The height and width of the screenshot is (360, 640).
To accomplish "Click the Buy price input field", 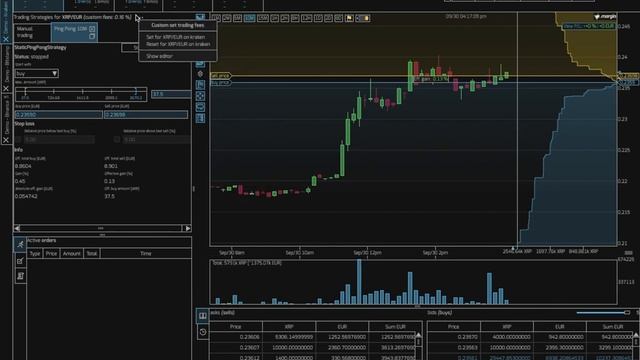I will point(58,115).
